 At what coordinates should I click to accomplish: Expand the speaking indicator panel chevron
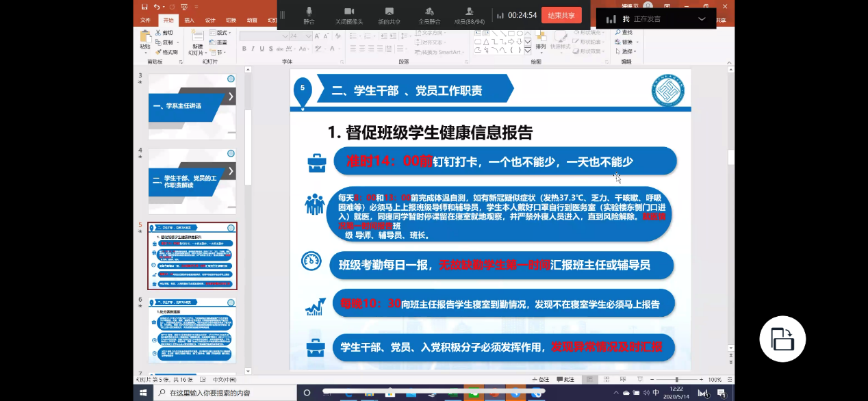pyautogui.click(x=702, y=19)
